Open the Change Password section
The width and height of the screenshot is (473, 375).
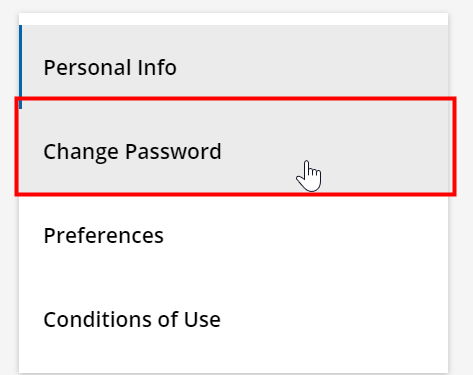click(234, 151)
